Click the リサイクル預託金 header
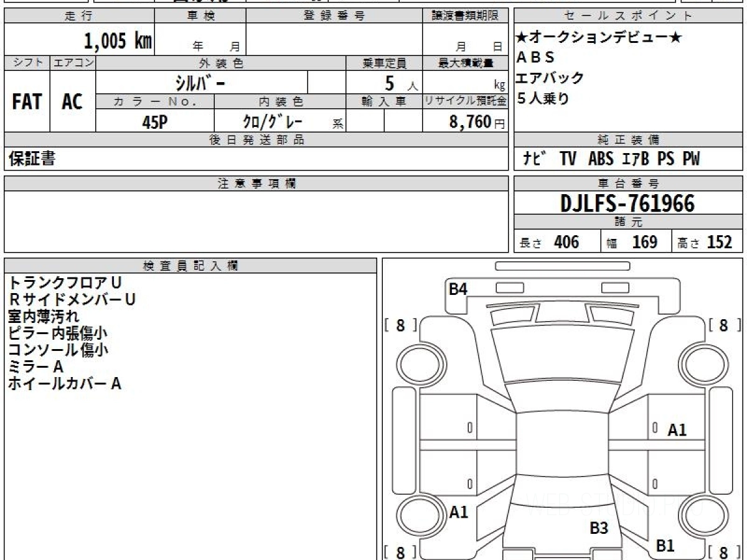Viewport: 747px width, 560px height. (465, 101)
